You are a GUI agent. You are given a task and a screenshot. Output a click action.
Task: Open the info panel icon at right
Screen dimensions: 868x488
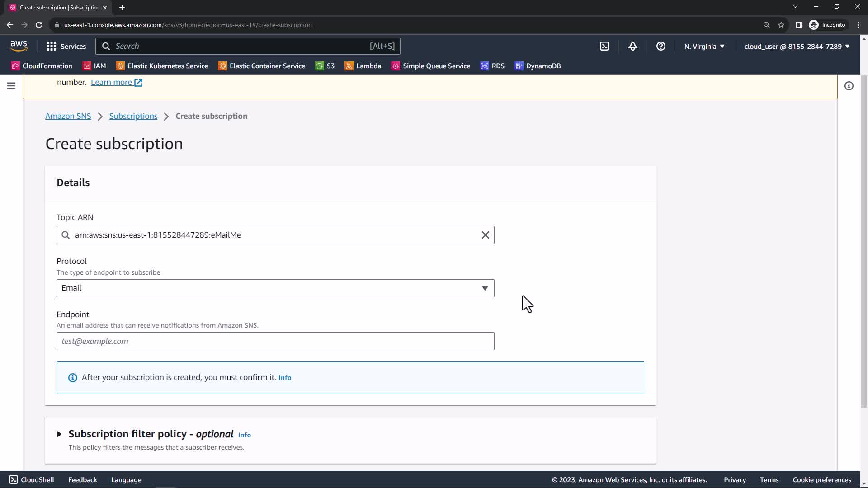(x=849, y=86)
